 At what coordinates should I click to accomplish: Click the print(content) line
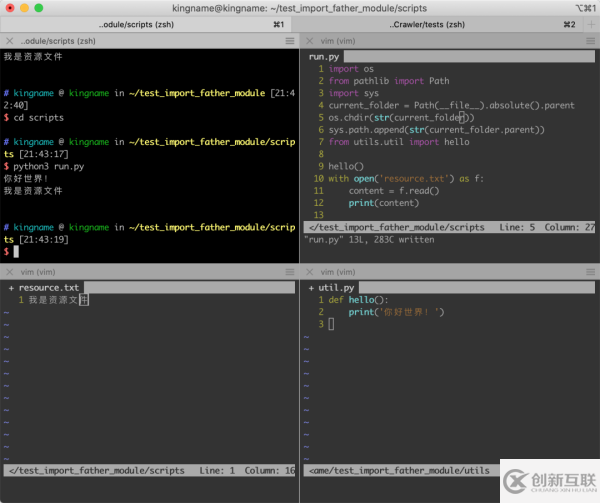(x=383, y=203)
